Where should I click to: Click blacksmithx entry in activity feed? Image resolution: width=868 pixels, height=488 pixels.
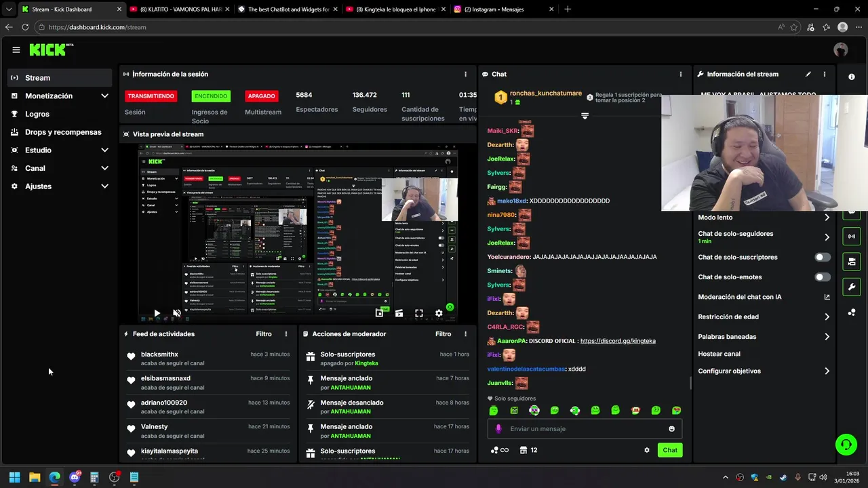[209, 359]
